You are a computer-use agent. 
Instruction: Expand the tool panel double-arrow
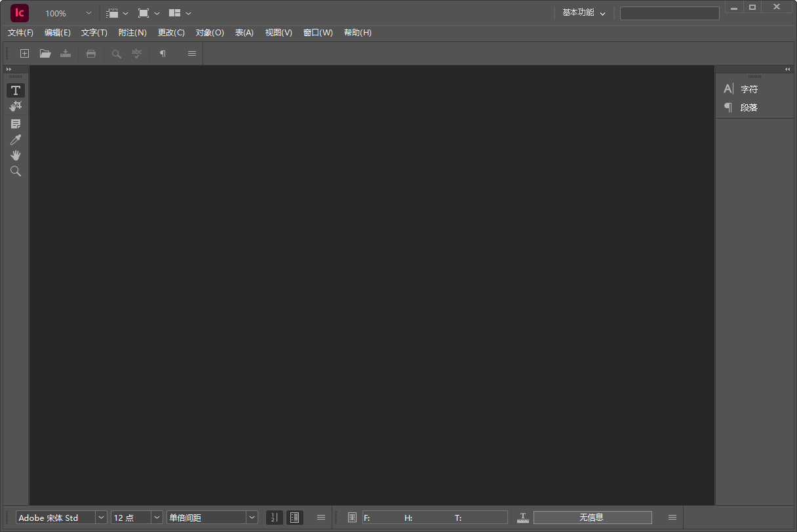(x=9, y=69)
